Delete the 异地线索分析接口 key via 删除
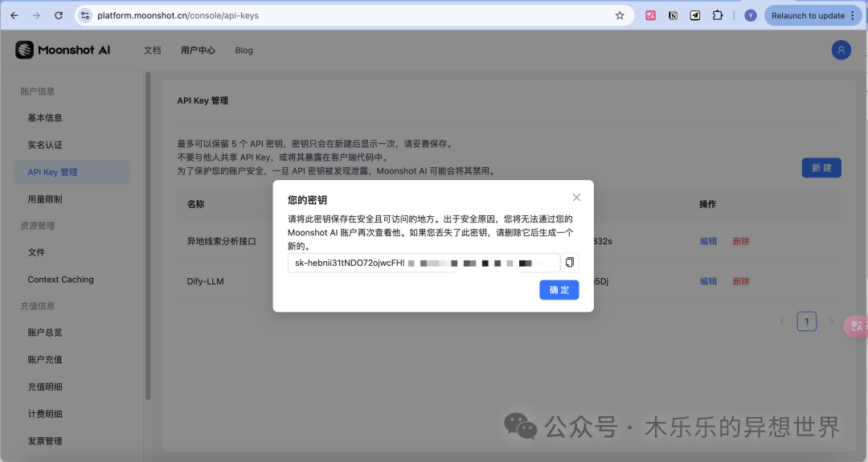Viewport: 868px width, 462px height. click(x=741, y=241)
